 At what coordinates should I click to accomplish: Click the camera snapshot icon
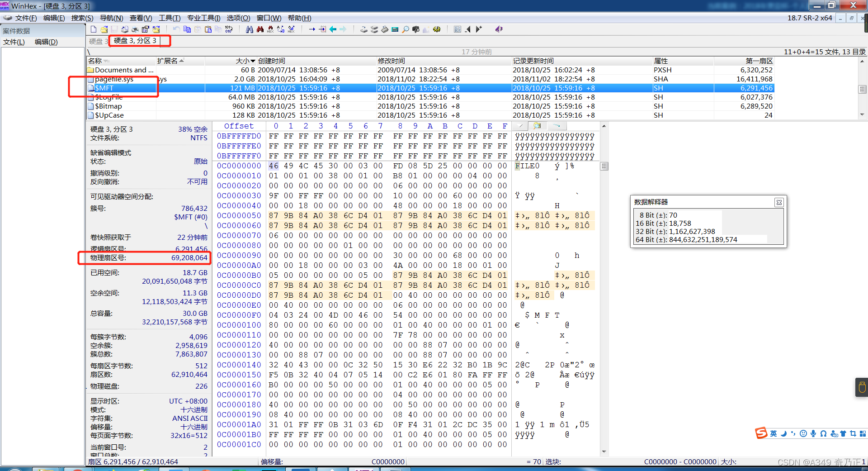[x=416, y=29]
